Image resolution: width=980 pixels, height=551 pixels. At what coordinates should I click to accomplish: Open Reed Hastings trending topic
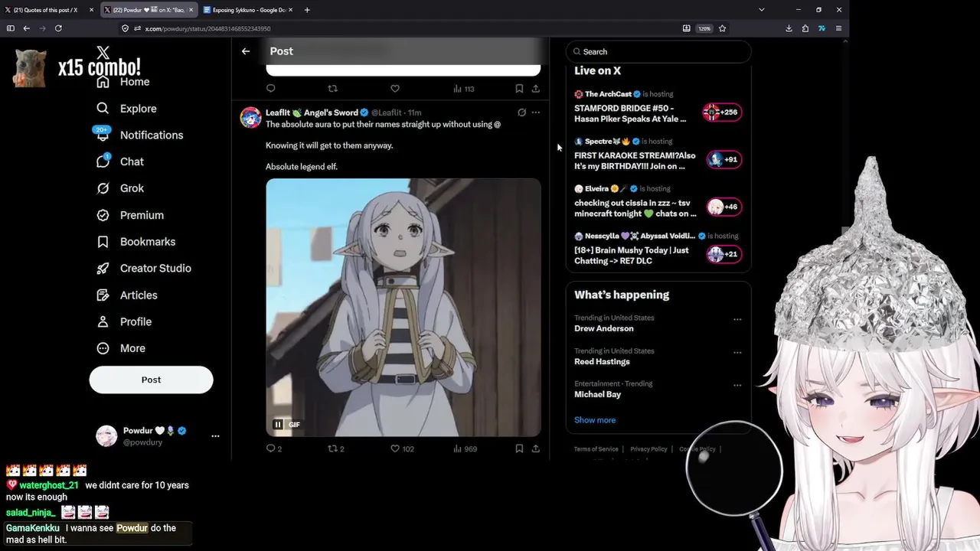602,361
